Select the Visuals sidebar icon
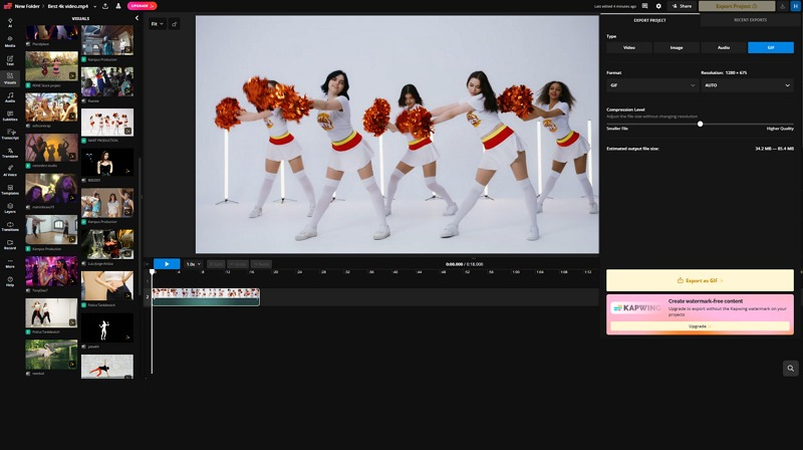Image resolution: width=803 pixels, height=450 pixels. click(x=10, y=78)
